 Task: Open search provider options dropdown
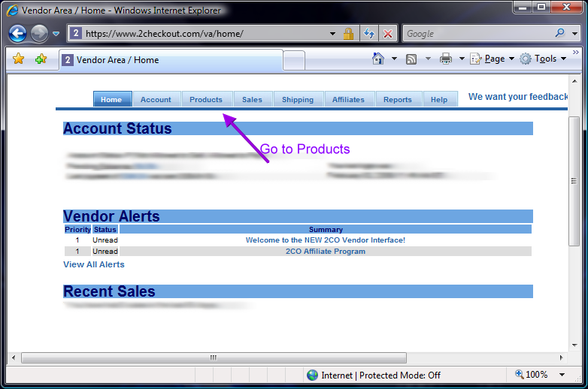575,34
